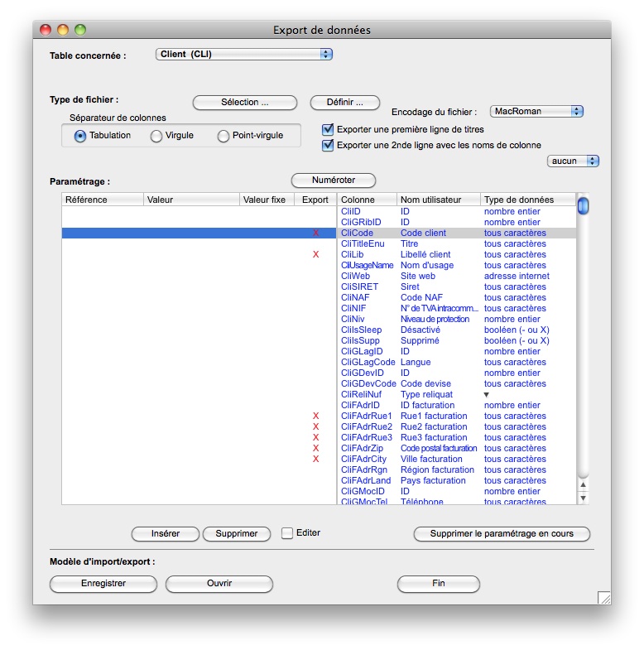Select the CliUsageName row

[x=319, y=265]
